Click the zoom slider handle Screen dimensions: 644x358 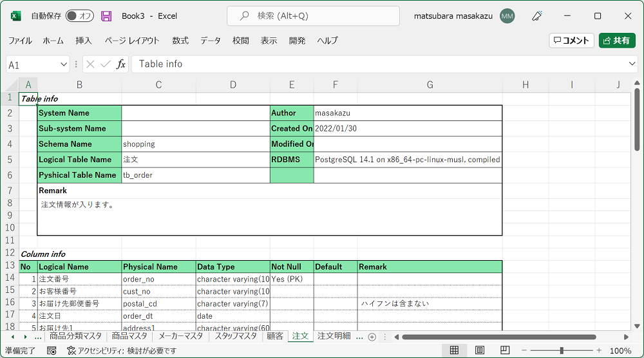tap(561, 350)
